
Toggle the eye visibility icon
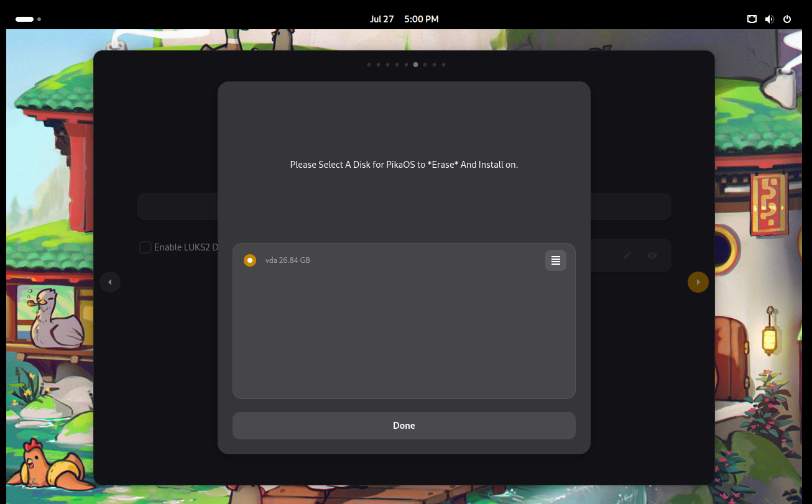point(652,255)
